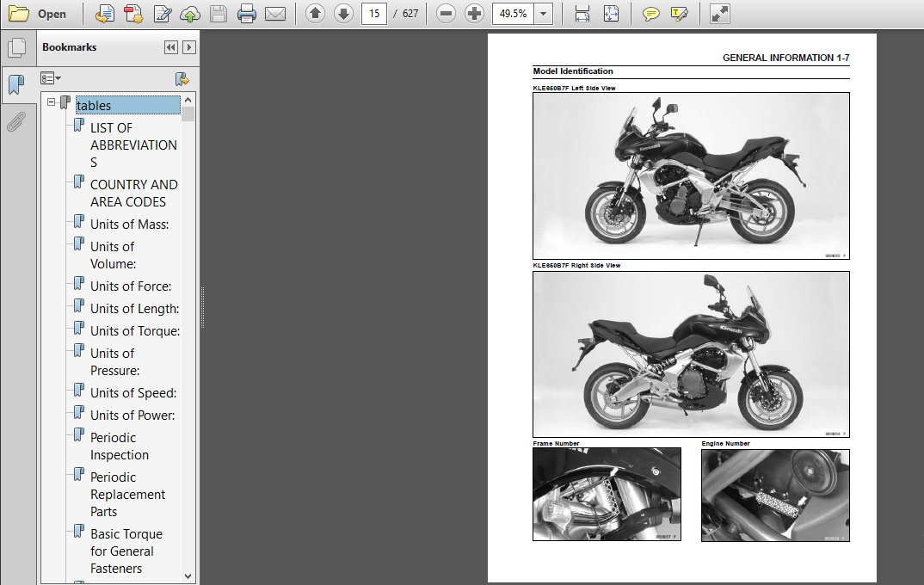Click the convert/export PDF icon
The width and height of the screenshot is (924, 585).
[x=105, y=14]
